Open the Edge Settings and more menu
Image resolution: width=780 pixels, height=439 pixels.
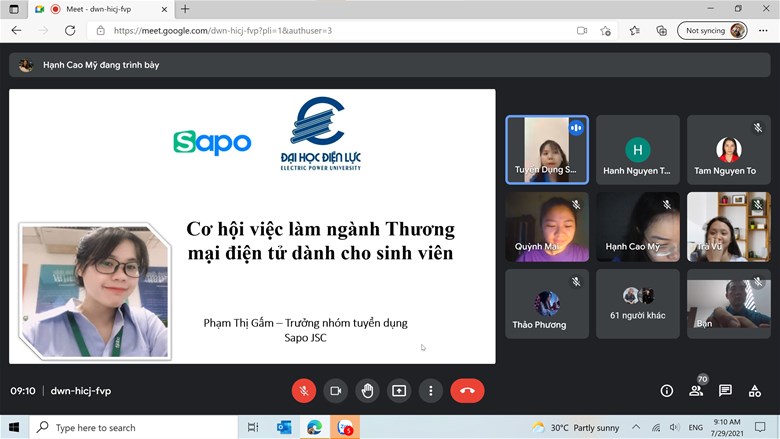(x=763, y=31)
